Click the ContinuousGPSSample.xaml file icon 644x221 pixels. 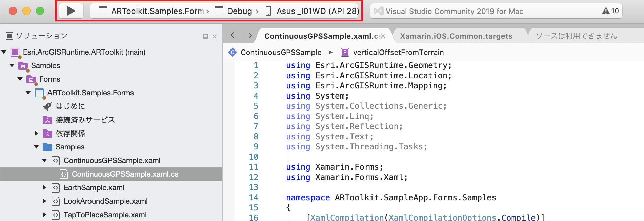tap(56, 160)
